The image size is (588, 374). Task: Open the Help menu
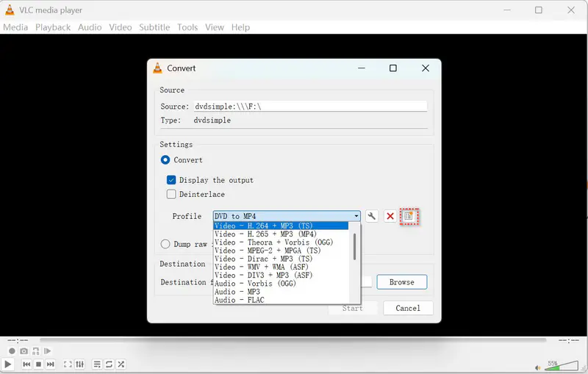[x=240, y=27]
